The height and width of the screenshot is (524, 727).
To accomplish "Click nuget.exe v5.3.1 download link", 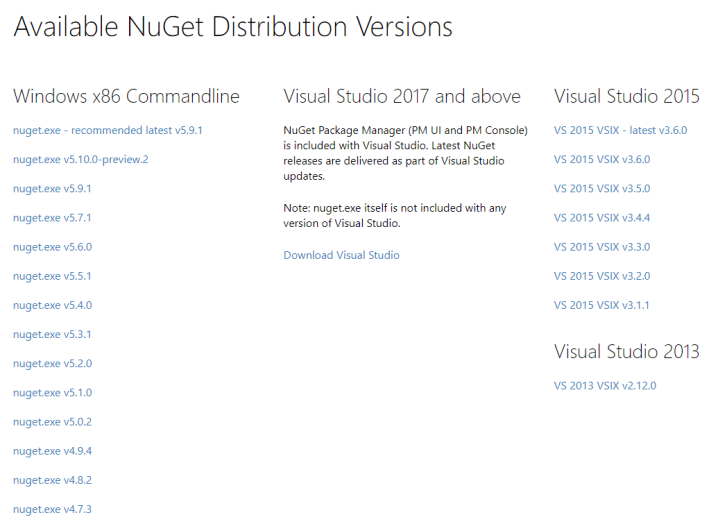I will [52, 335].
